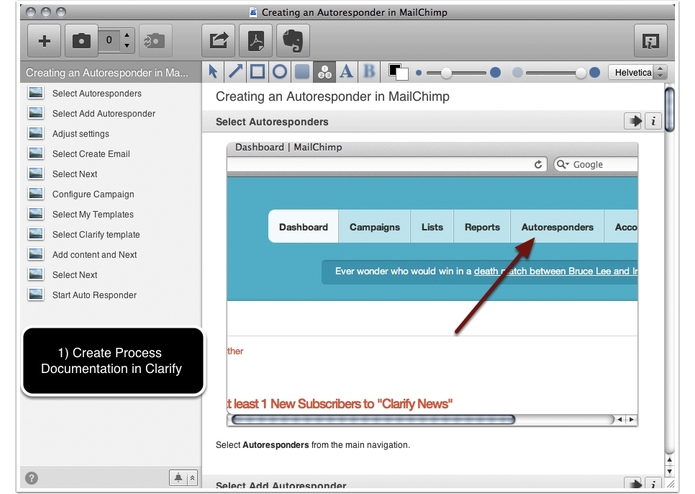Export document with the PDF icon
Screen dimensions: 695x494
pos(256,40)
